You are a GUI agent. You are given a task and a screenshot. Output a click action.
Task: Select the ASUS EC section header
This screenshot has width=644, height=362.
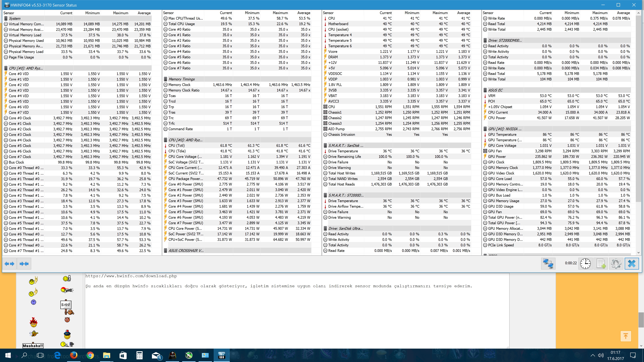click(x=557, y=90)
